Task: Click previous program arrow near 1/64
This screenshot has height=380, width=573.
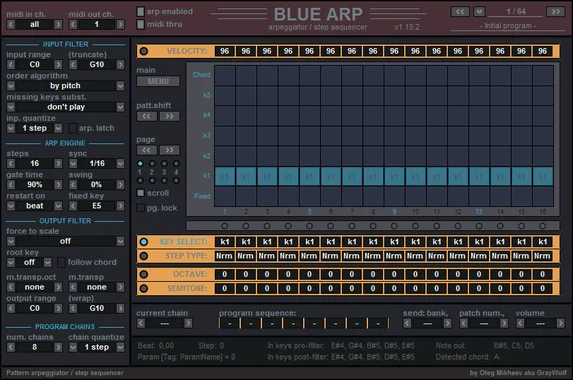Action: [x=460, y=12]
